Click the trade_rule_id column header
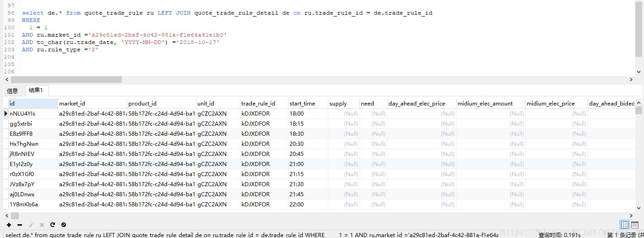644x238 pixels. coord(258,104)
